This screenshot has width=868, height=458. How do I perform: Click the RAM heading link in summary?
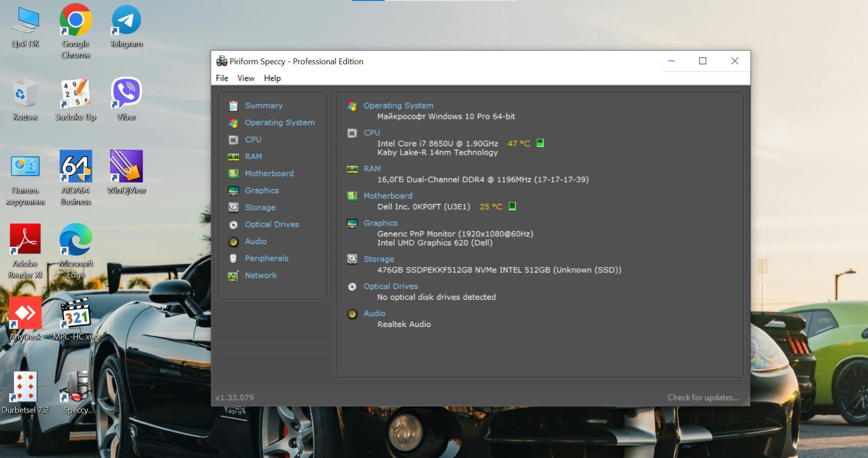tap(372, 169)
